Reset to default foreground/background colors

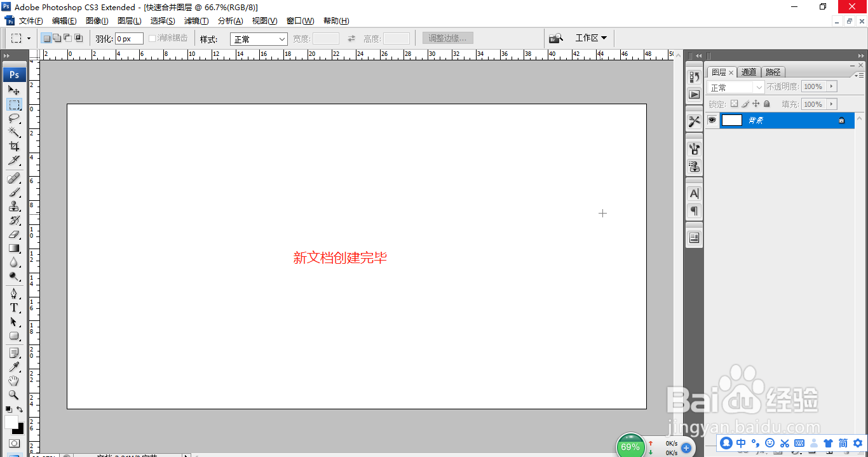click(x=9, y=409)
